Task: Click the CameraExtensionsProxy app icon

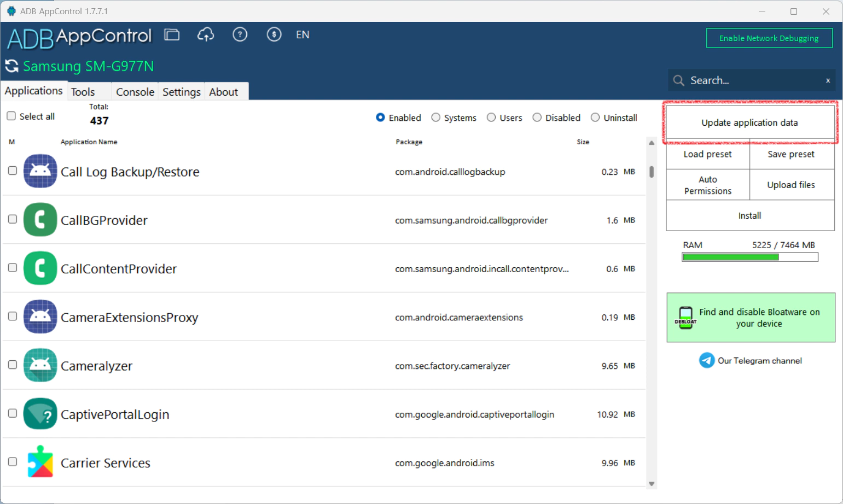Action: click(40, 317)
